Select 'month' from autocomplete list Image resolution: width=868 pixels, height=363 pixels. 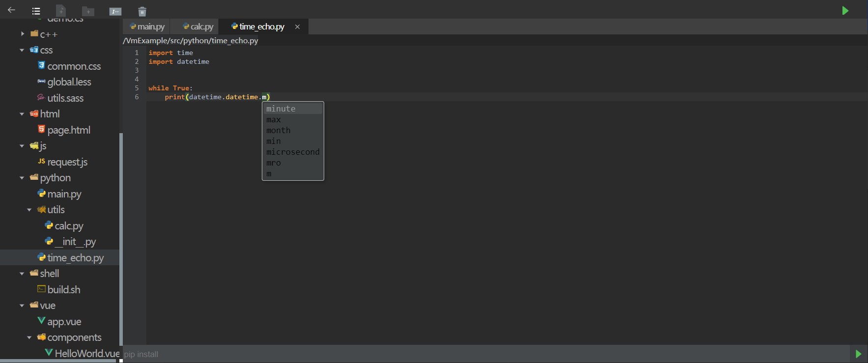(279, 130)
